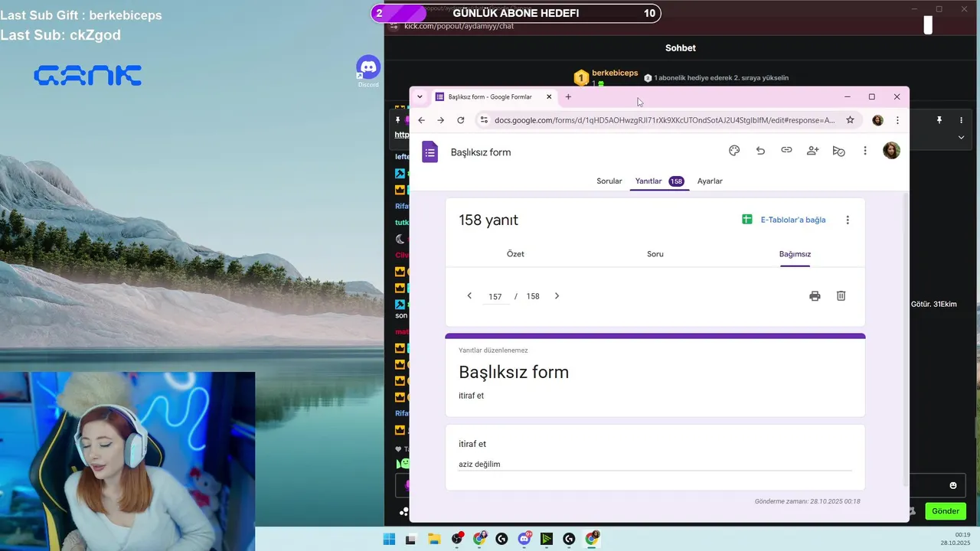
Task: Open Task View on the taskbar
Action: [410, 539]
